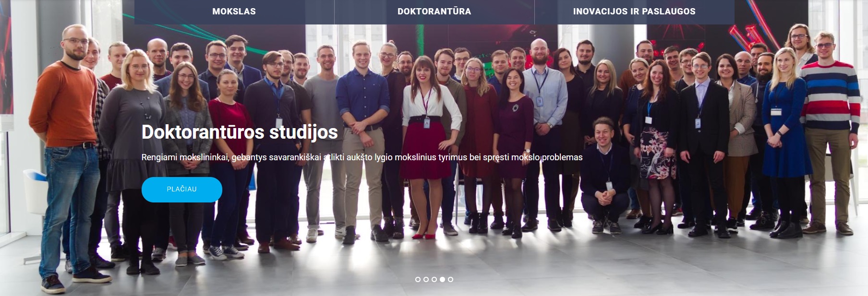
Task: Open the MOKSLAS menu
Action: [234, 12]
